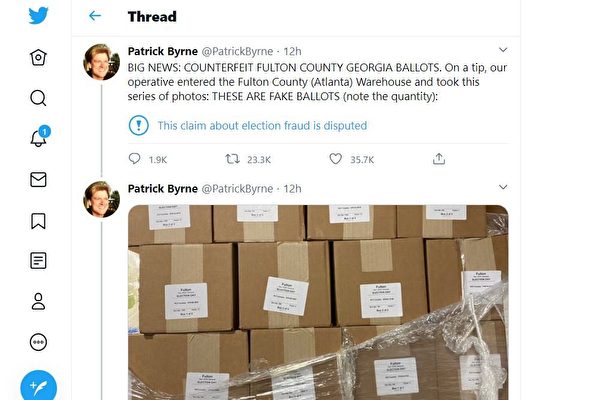View the cardboard boxes photo
The image size is (600, 400).
point(318,302)
